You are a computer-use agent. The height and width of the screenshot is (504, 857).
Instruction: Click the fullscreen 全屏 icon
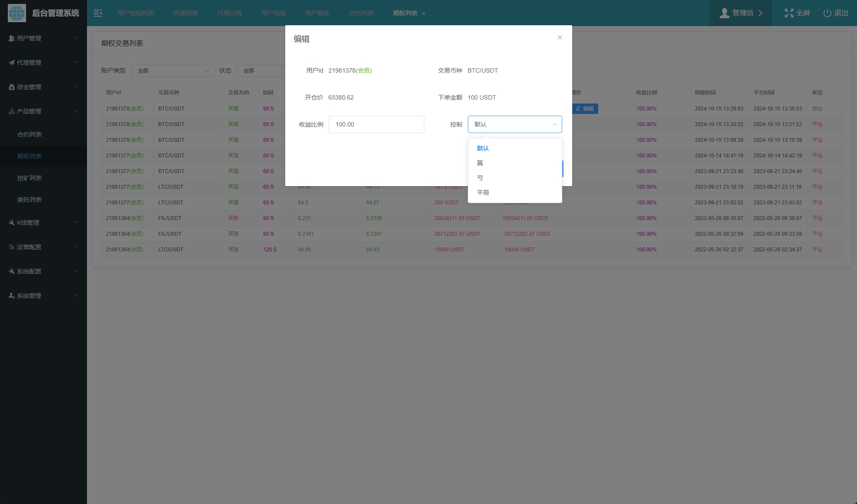[789, 13]
